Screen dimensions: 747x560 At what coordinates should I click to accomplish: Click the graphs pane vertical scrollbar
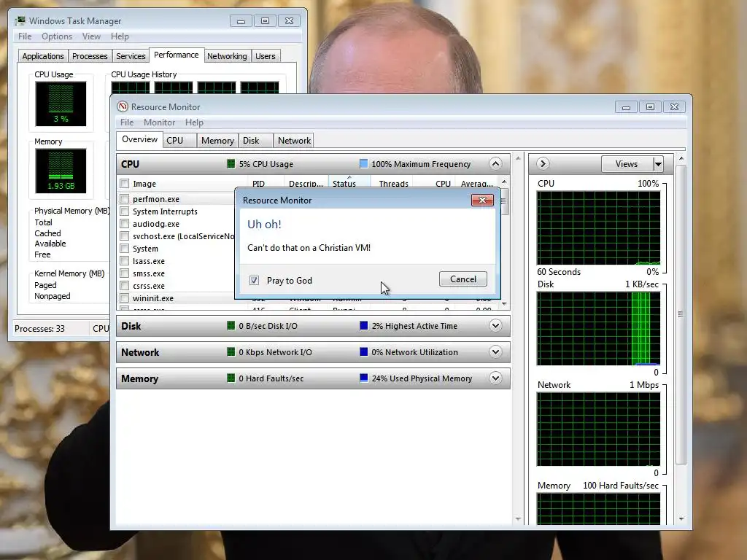(x=681, y=314)
